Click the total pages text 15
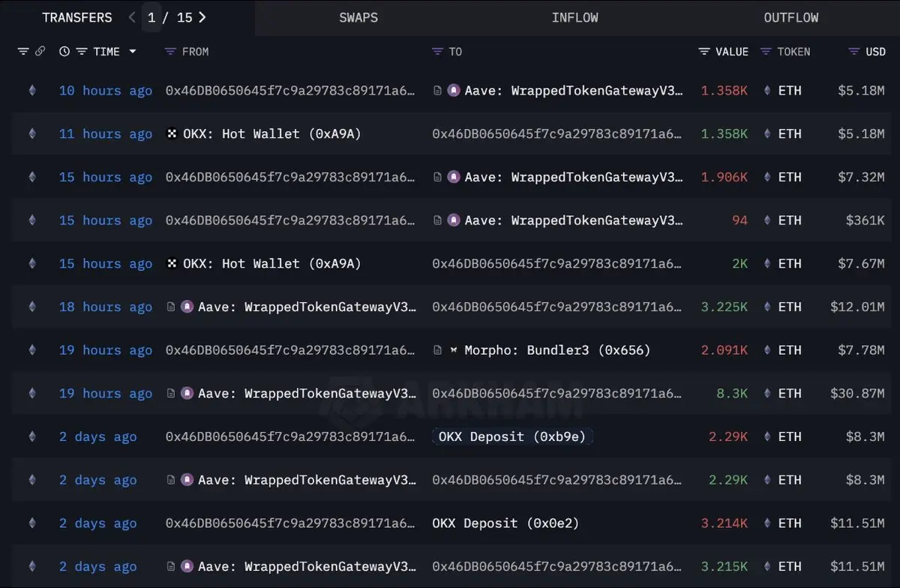Viewport: 900px width, 588px height. point(184,17)
